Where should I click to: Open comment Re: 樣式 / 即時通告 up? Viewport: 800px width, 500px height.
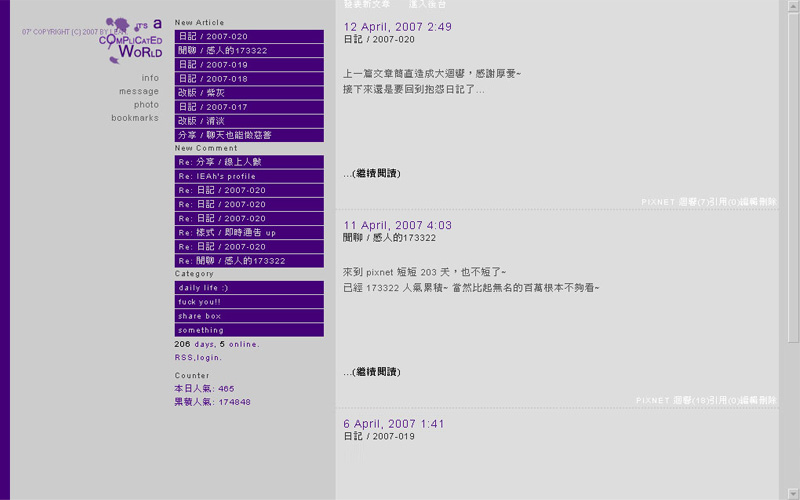249,233
